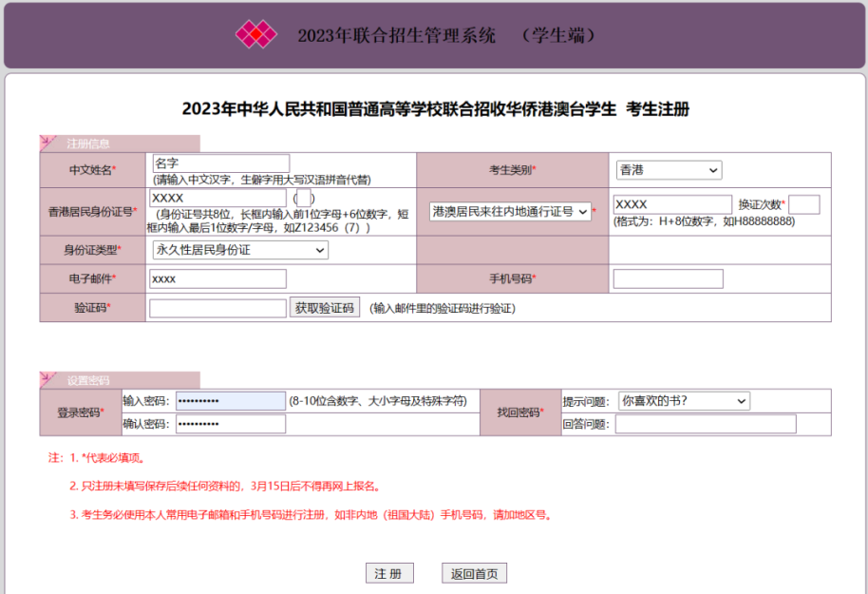Click the travel permit number input field
868x594 pixels.
[671, 204]
